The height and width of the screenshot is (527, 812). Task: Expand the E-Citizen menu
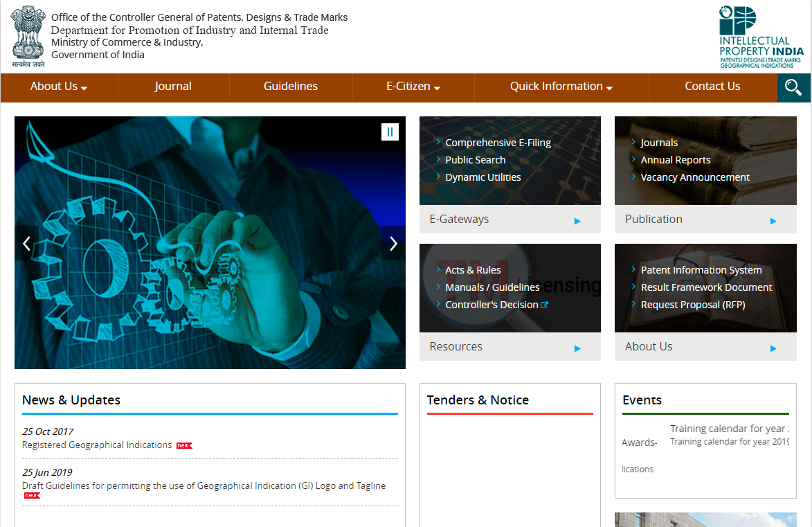[x=413, y=86]
